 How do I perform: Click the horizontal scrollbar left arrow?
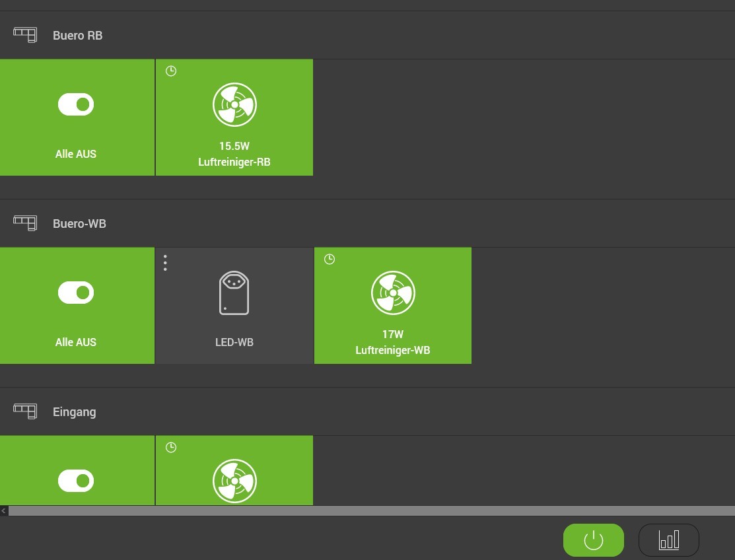pos(4,511)
